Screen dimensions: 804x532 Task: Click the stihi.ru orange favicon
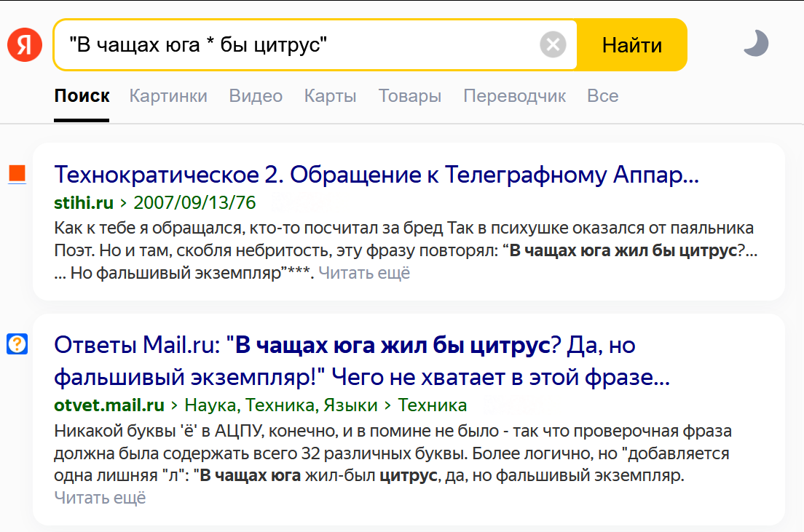pyautogui.click(x=17, y=174)
